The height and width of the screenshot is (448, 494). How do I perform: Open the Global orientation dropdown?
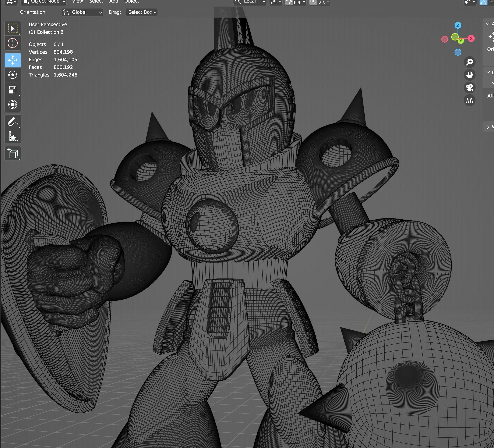pos(82,12)
